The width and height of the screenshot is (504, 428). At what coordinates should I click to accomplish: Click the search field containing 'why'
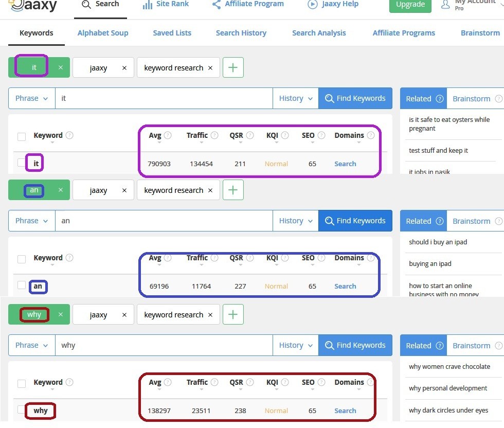coord(164,345)
